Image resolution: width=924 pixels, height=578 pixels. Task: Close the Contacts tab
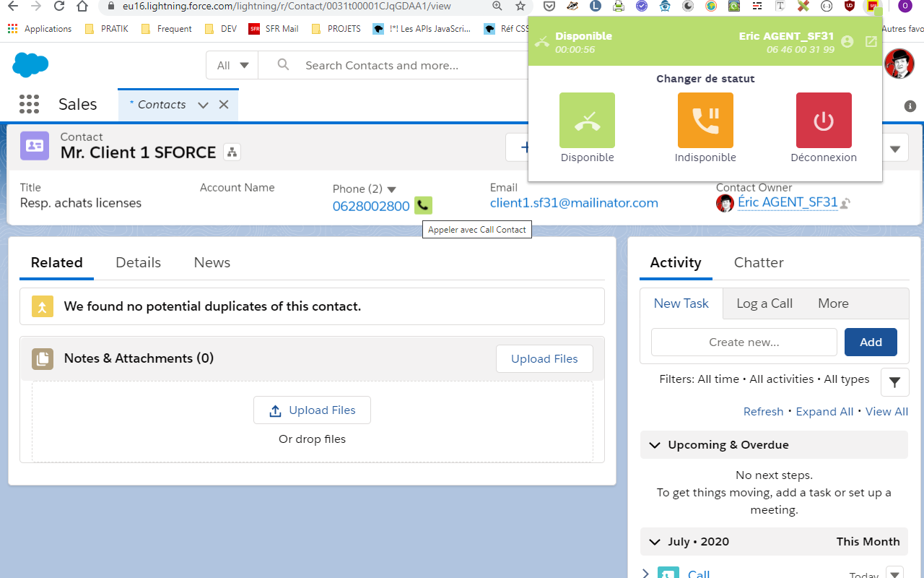pyautogui.click(x=224, y=105)
